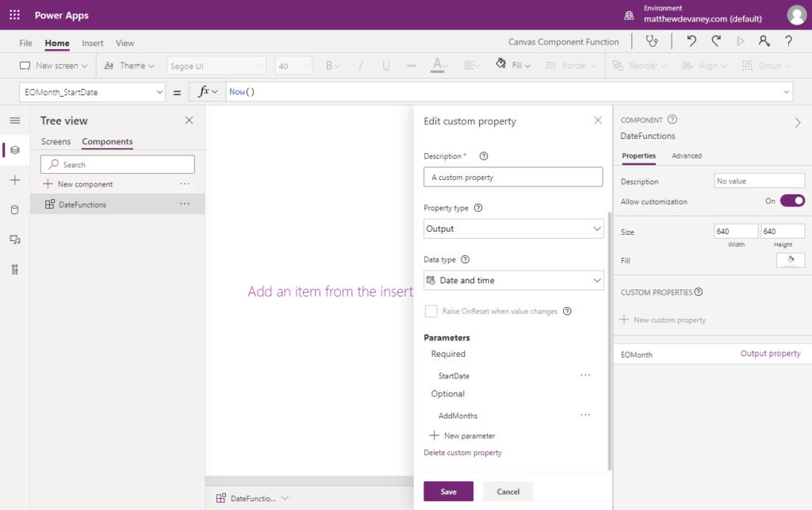Check Raise OnReset when value changes
Screen dimensions: 812x510
[431, 311]
